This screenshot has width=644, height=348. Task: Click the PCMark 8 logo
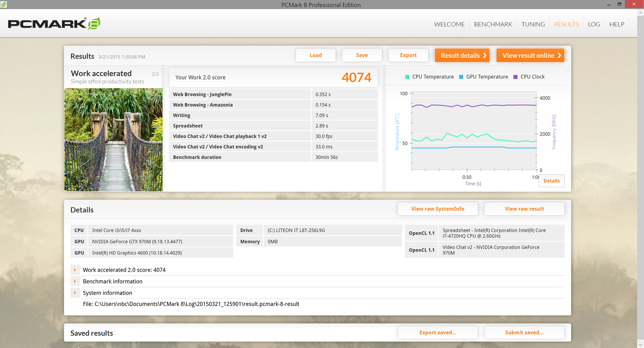click(x=54, y=23)
